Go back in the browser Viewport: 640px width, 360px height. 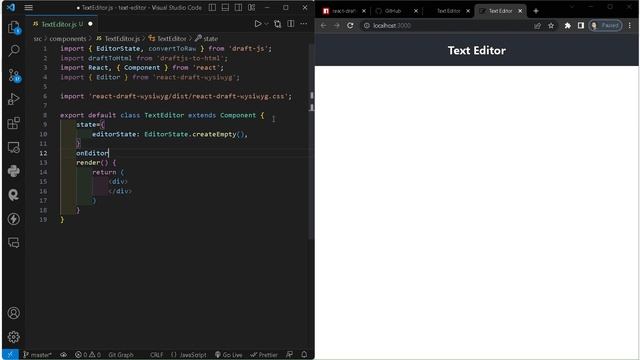pyautogui.click(x=324, y=25)
